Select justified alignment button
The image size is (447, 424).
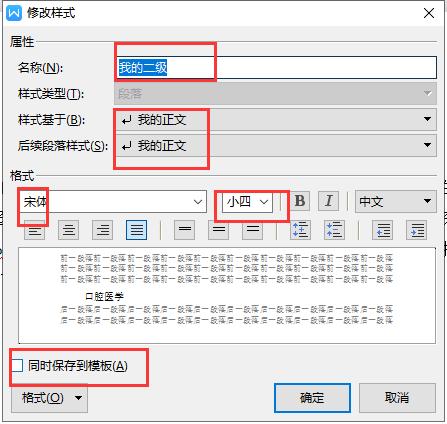[x=137, y=230]
